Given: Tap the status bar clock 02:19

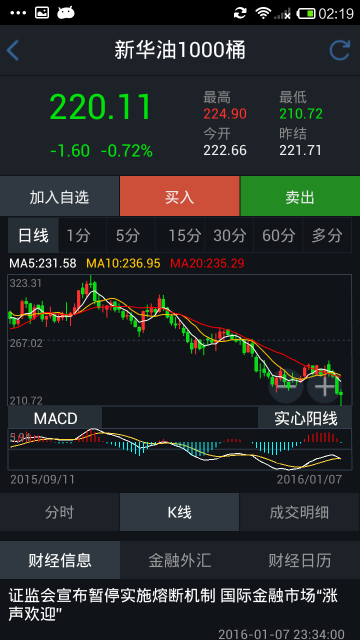Looking at the screenshot, I should [x=336, y=13].
